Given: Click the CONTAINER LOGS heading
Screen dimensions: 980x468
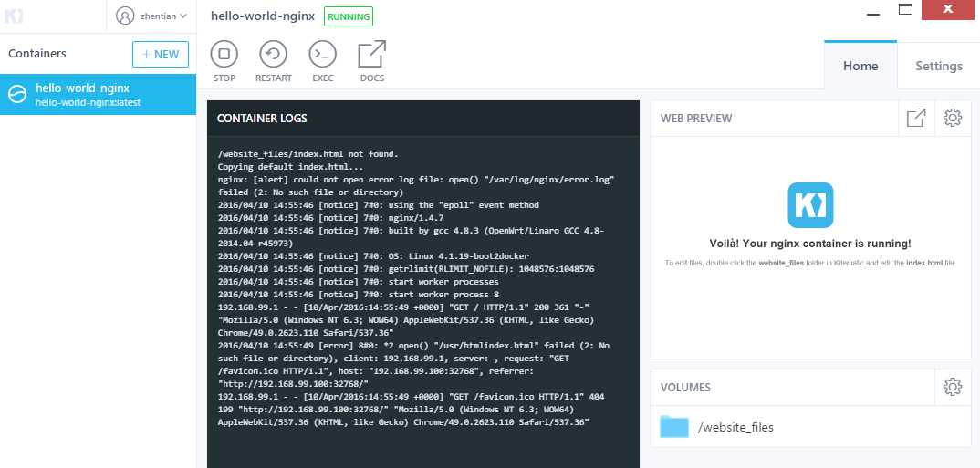Looking at the screenshot, I should click(x=262, y=118).
